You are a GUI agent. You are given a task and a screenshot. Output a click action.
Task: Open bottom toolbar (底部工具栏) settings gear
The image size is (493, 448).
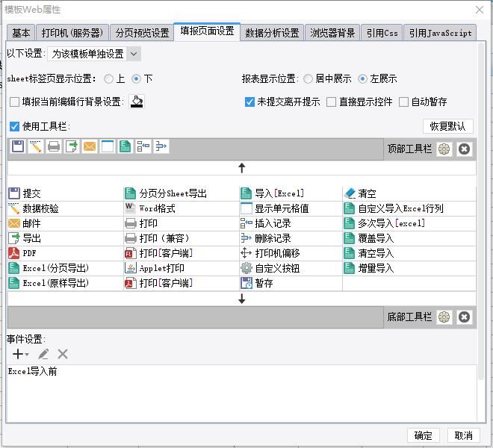click(x=444, y=317)
